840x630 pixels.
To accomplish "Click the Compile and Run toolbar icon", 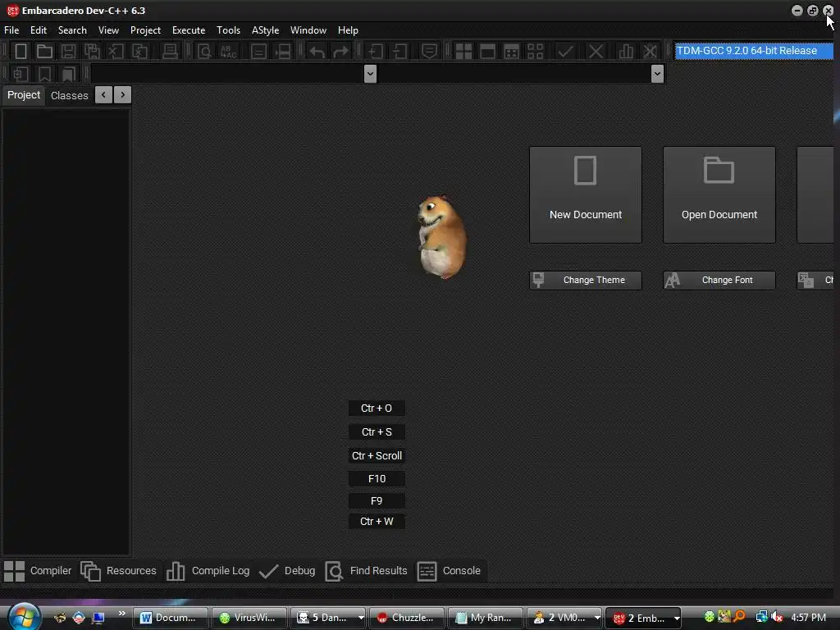I will (x=512, y=52).
